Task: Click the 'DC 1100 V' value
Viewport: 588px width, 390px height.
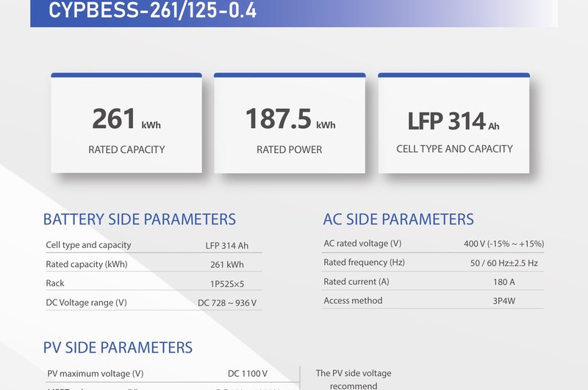Action: point(248,374)
